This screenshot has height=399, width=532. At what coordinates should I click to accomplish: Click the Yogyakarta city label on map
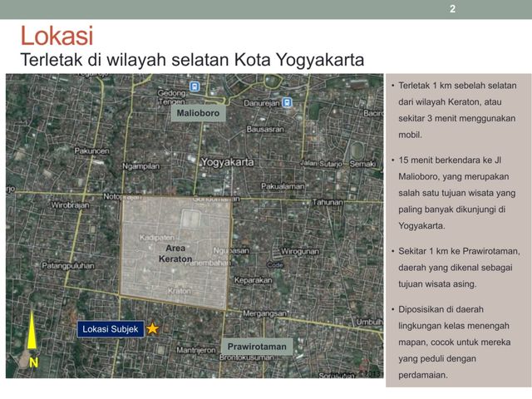tap(227, 162)
